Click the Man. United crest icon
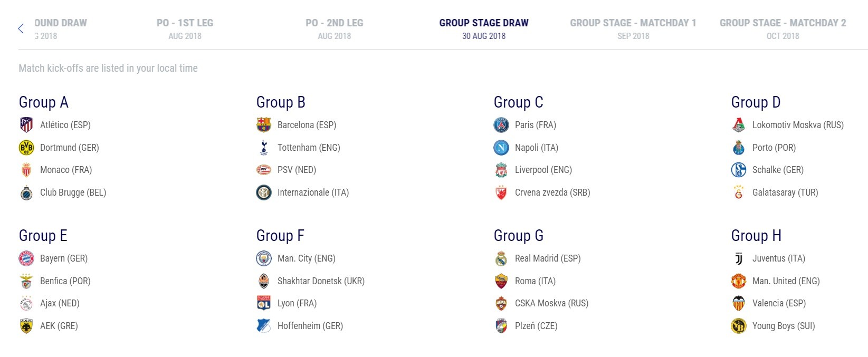 (x=739, y=281)
